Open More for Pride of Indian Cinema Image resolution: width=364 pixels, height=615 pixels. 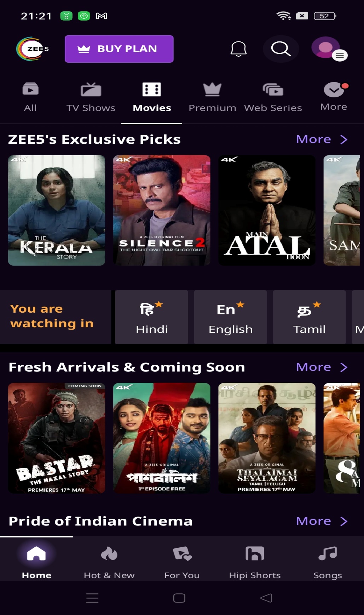point(322,521)
